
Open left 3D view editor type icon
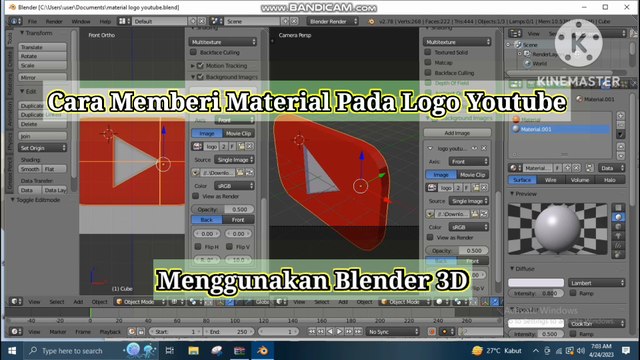point(15,302)
